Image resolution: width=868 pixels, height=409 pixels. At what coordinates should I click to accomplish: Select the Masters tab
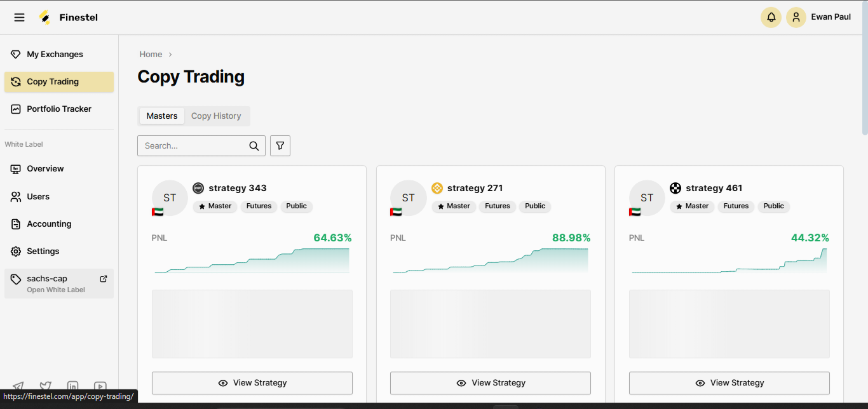162,116
